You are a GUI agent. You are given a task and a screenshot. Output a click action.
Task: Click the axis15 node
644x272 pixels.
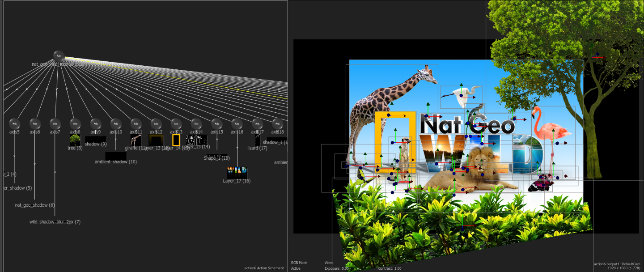216,123
